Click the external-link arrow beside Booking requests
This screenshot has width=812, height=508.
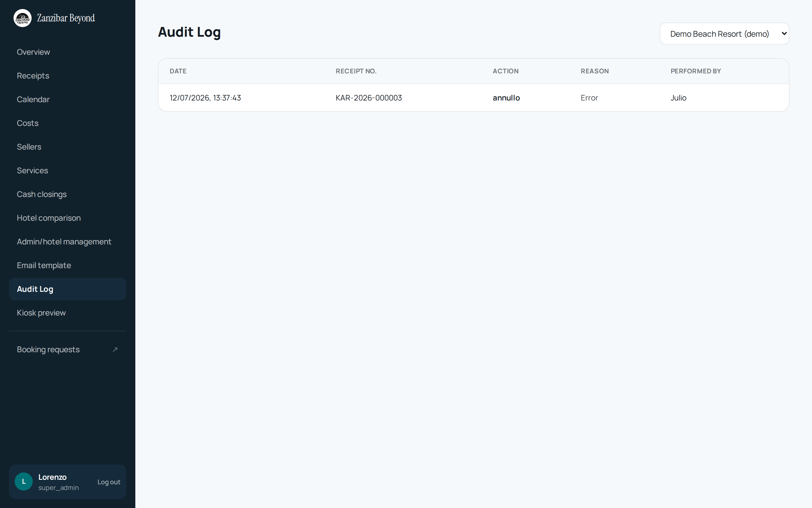[115, 349]
